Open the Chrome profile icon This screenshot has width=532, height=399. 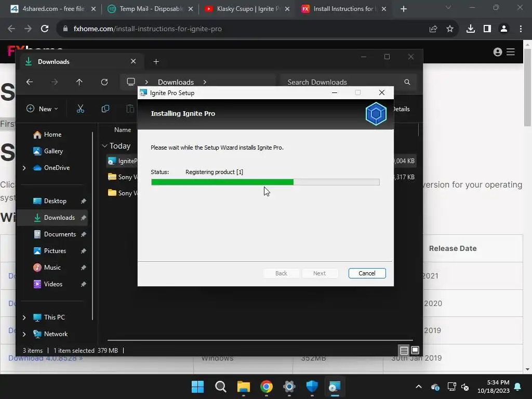[x=504, y=29]
